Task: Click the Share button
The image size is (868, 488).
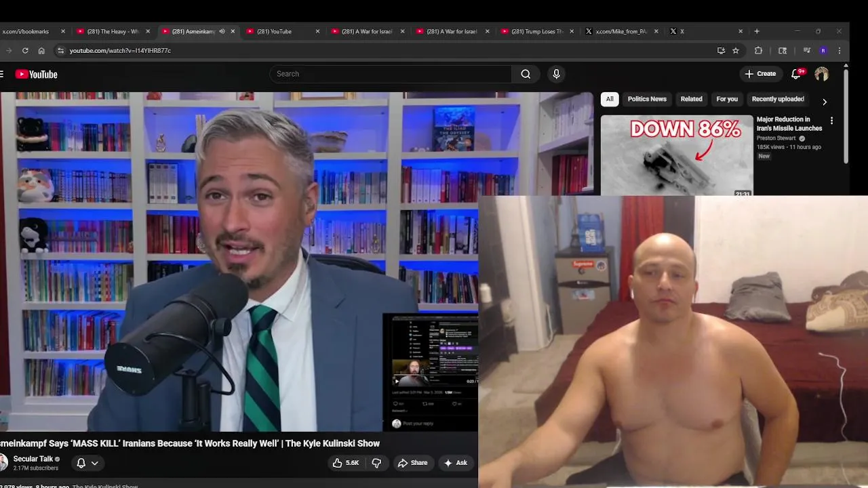Action: [x=413, y=463]
